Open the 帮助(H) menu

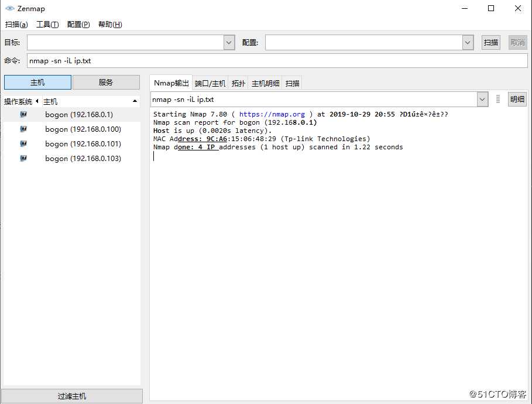(x=110, y=25)
